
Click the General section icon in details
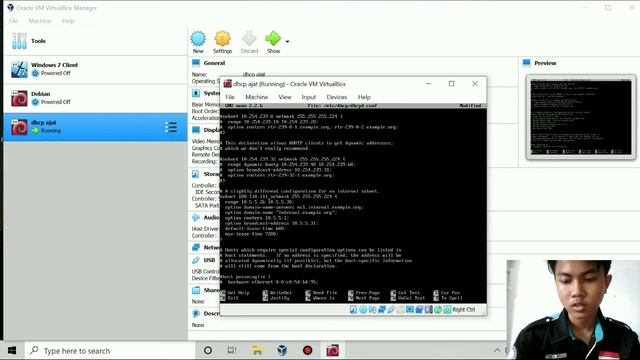point(196,63)
